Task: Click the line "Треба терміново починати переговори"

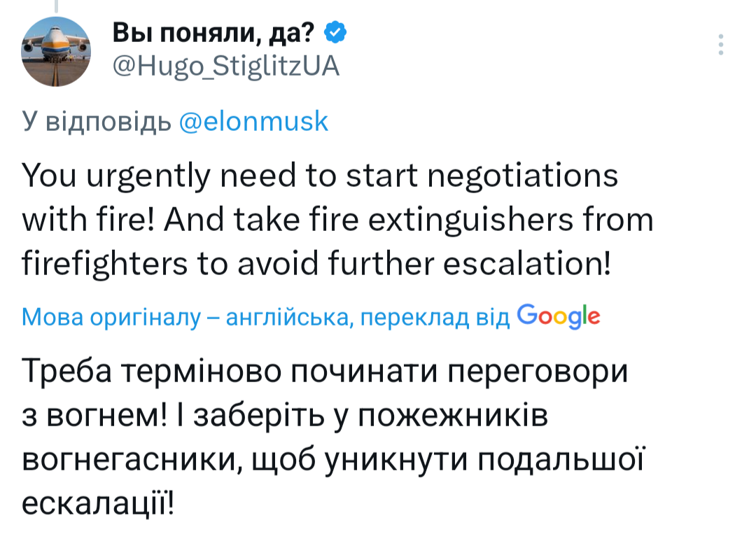Action: (x=325, y=371)
